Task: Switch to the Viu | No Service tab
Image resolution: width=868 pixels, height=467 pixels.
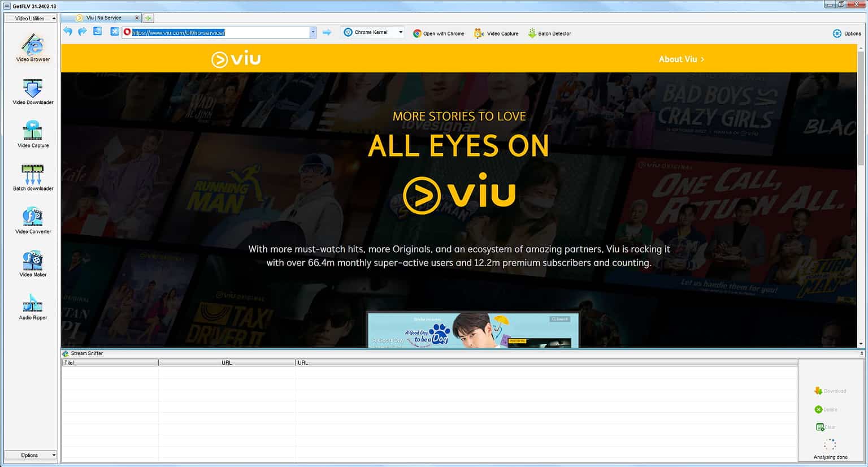Action: point(105,18)
